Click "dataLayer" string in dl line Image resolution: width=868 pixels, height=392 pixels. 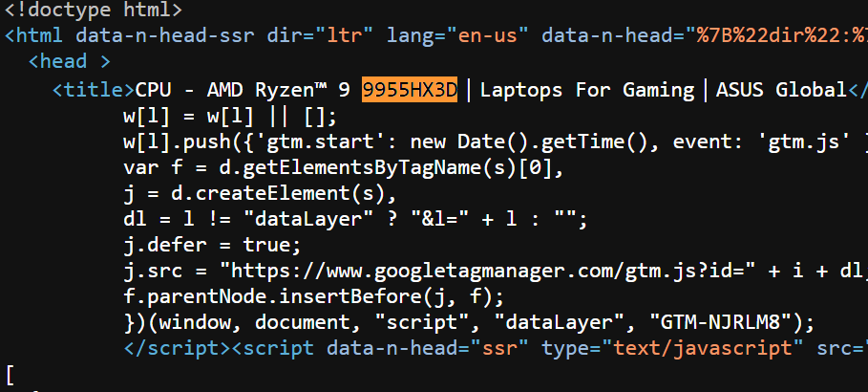(x=307, y=220)
